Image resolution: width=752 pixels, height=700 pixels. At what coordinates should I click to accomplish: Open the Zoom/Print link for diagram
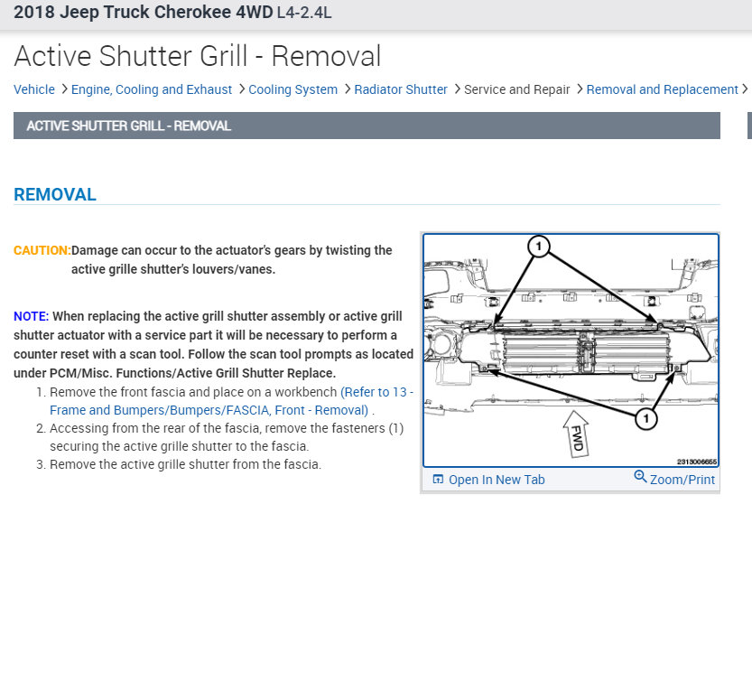click(x=682, y=480)
